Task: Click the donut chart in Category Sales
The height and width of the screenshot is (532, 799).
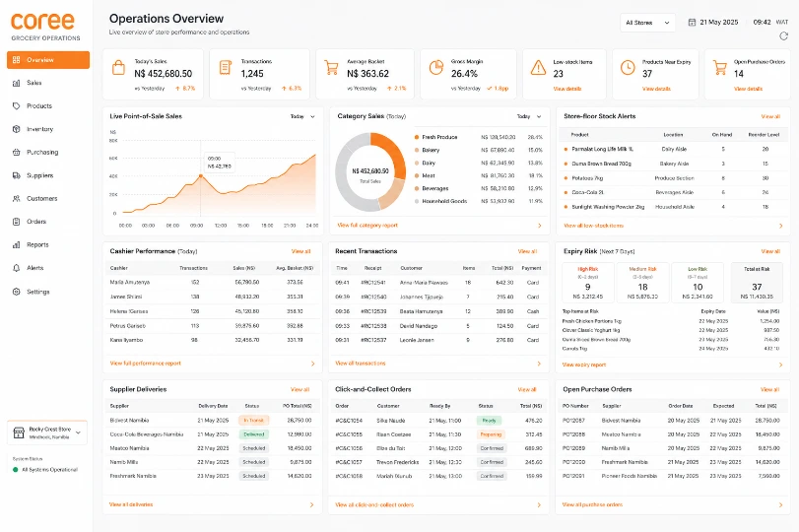Action: [x=370, y=172]
